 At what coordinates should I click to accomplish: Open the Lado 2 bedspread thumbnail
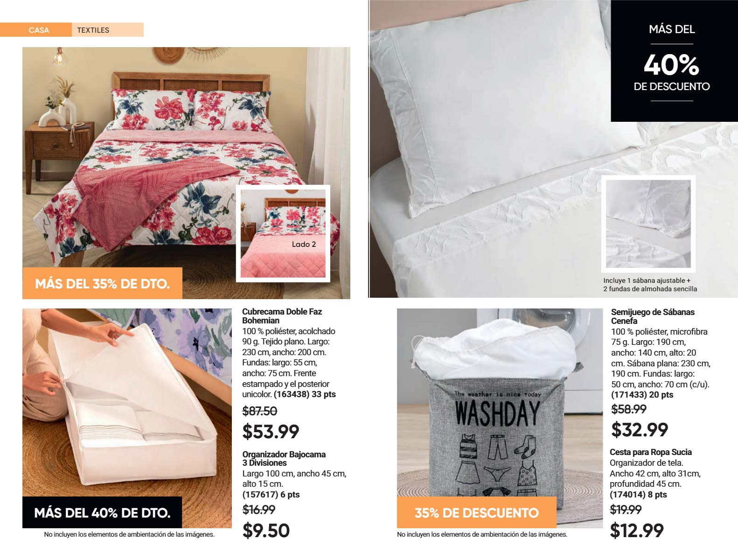(283, 233)
